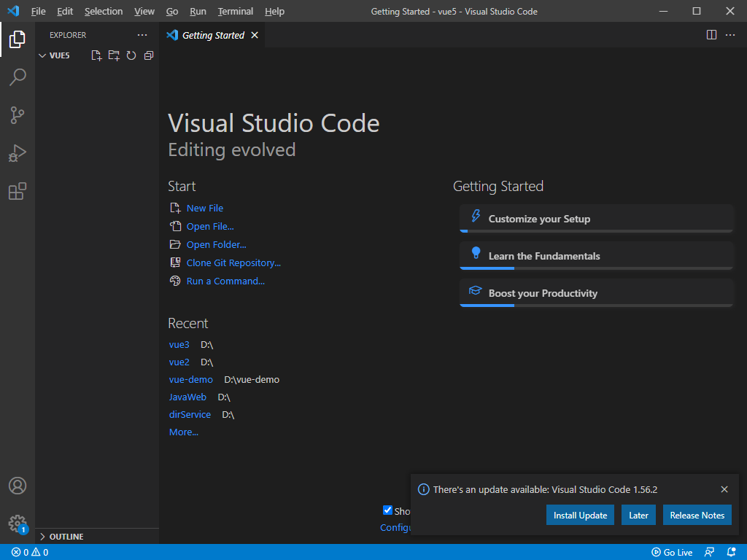Refresh the Explorer with the refresh icon
Image resolution: width=747 pixels, height=560 pixels.
[x=131, y=55]
